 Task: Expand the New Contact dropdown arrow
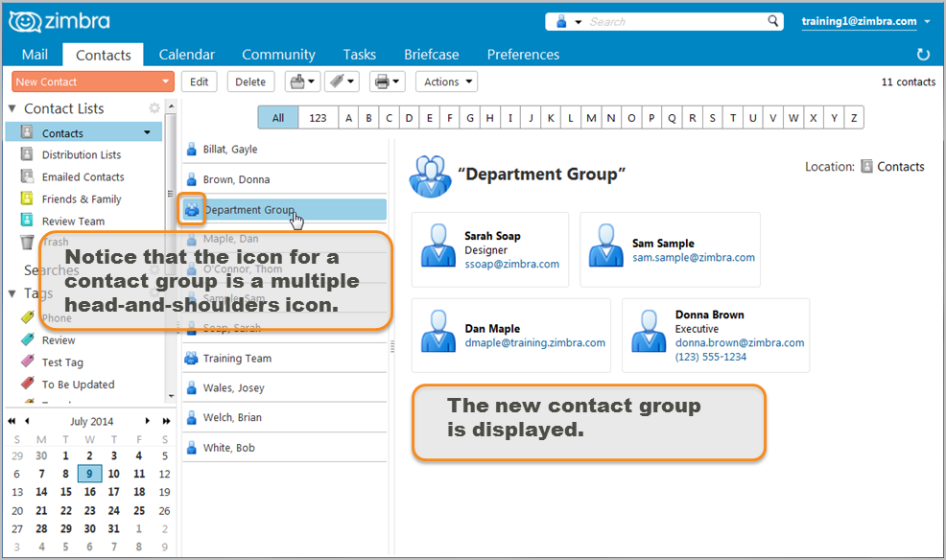pyautogui.click(x=165, y=82)
